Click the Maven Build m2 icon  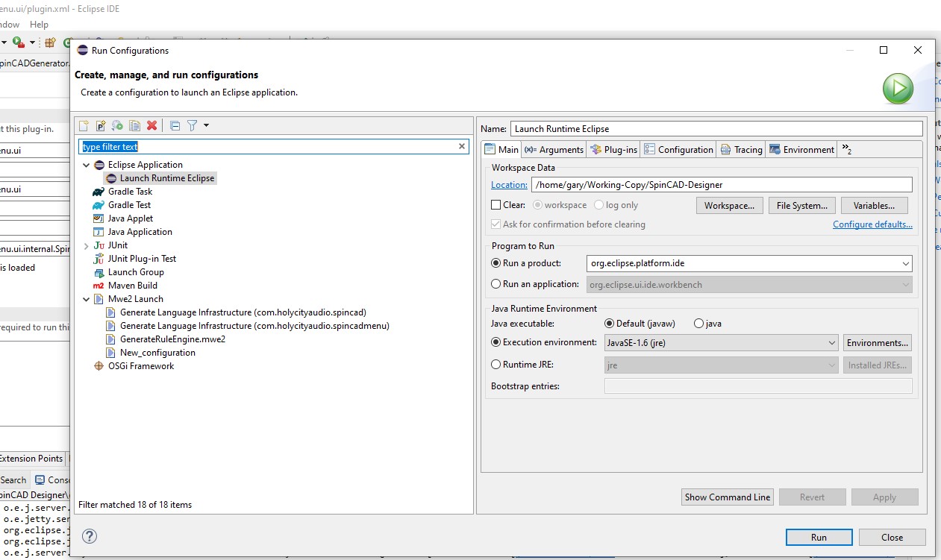coord(99,286)
